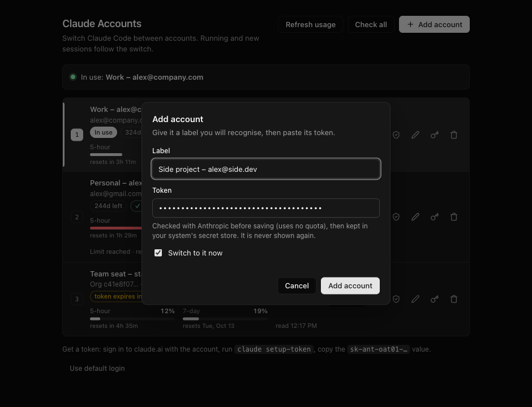532x407 pixels.
Task: Click the token expires warning badge
Action: coord(116,296)
